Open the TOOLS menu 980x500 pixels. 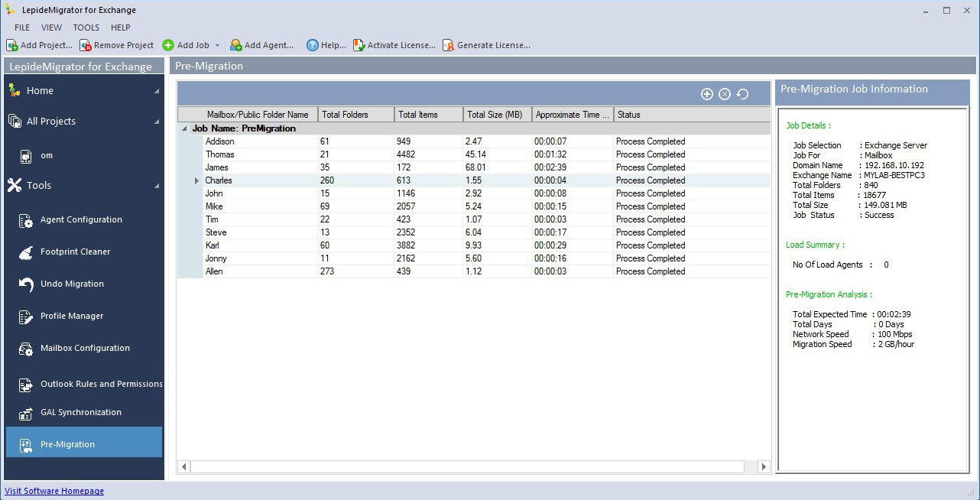[x=86, y=28]
